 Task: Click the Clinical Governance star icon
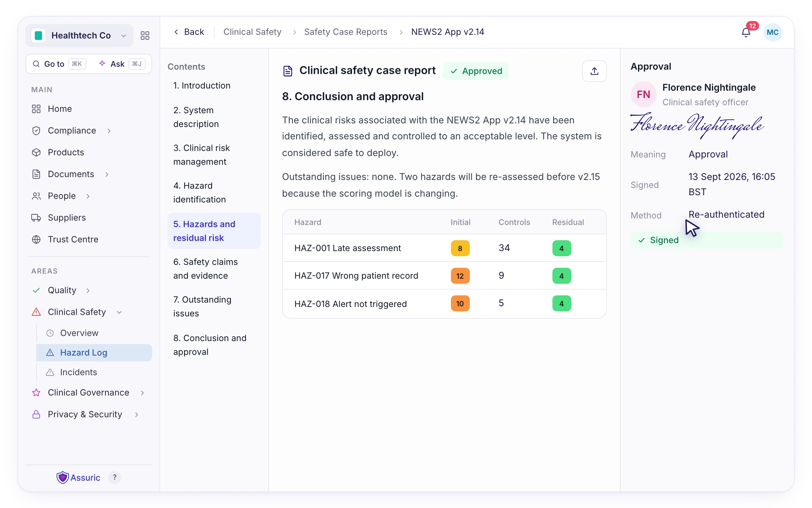[x=36, y=393]
